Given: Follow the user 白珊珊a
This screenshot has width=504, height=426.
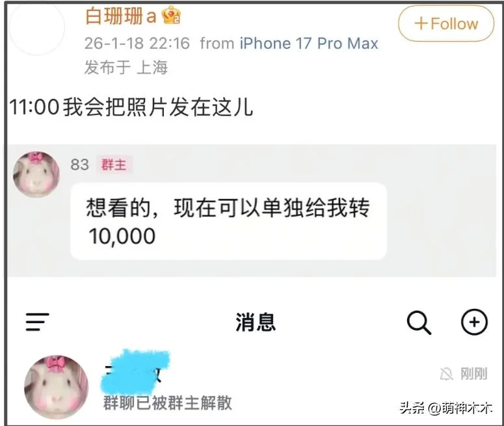Looking at the screenshot, I should click(x=446, y=23).
